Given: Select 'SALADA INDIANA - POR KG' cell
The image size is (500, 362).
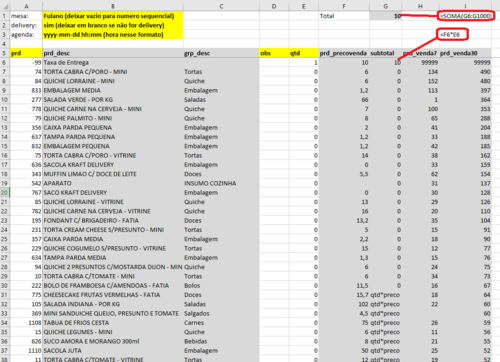Looking at the screenshot, I should click(x=113, y=304).
